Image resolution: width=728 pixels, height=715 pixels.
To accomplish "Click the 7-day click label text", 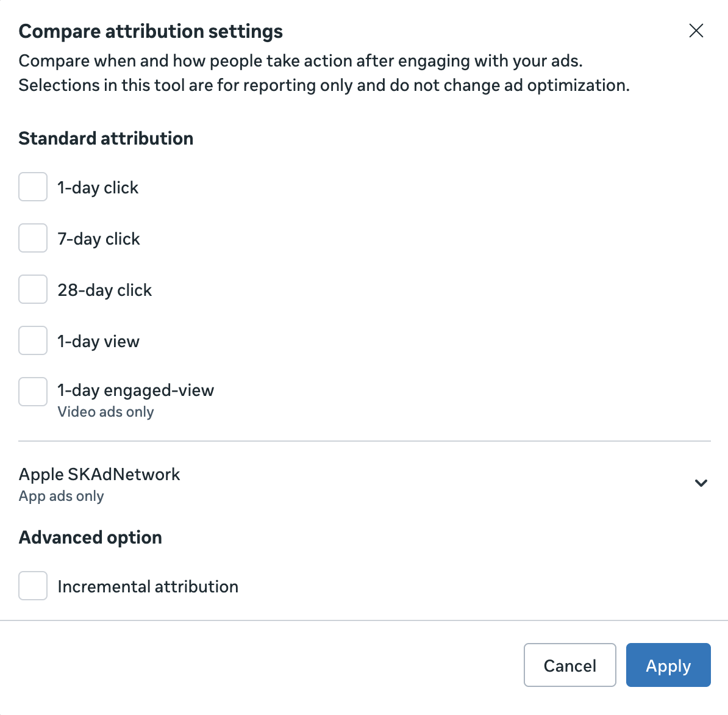I will (99, 239).
